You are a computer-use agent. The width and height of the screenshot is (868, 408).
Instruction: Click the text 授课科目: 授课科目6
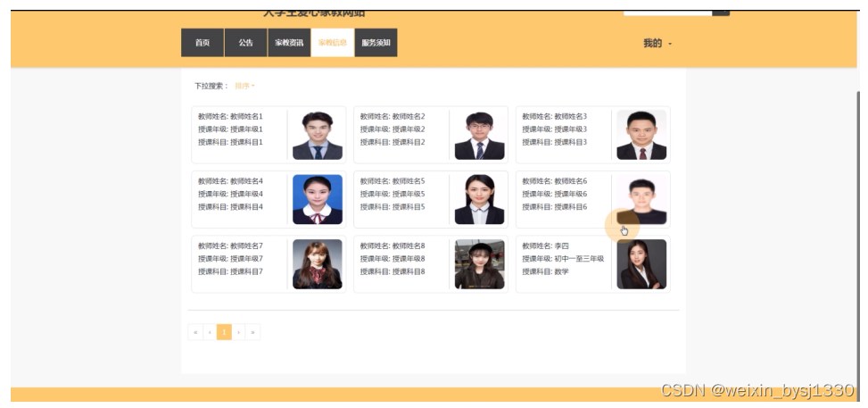tap(555, 207)
